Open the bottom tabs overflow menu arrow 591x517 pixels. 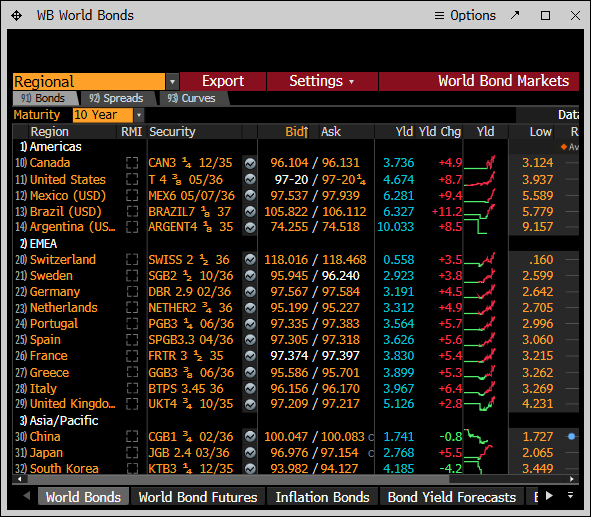click(570, 496)
